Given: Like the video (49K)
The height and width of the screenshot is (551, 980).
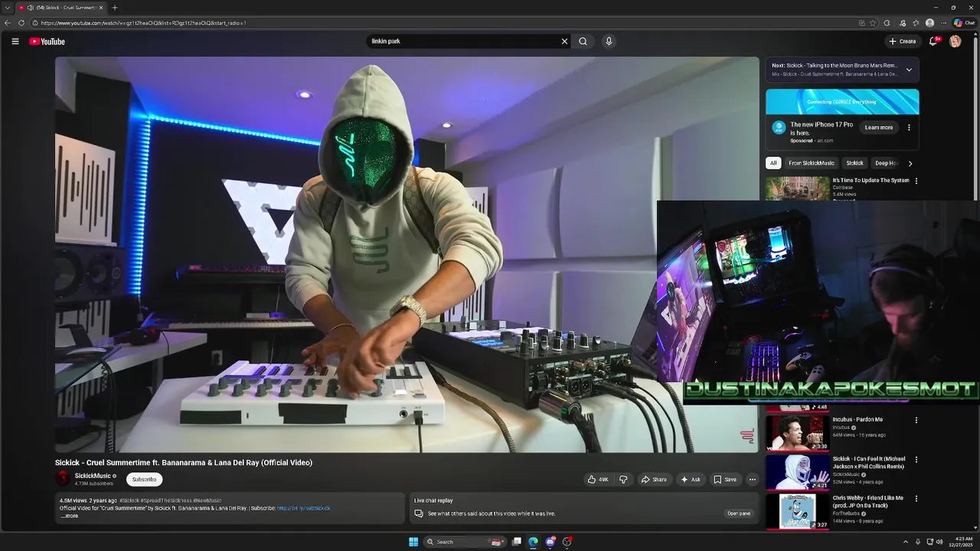Looking at the screenshot, I should pyautogui.click(x=597, y=480).
